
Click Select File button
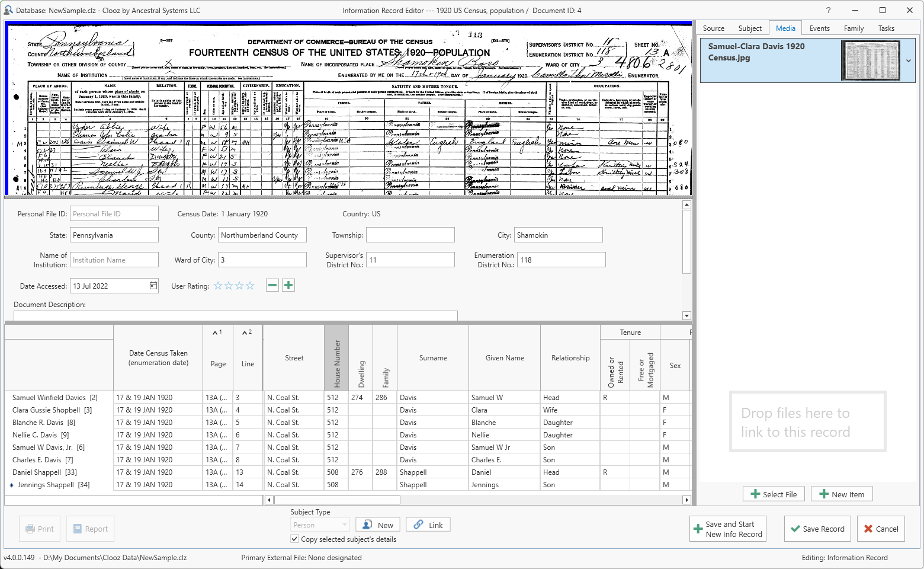coord(774,494)
